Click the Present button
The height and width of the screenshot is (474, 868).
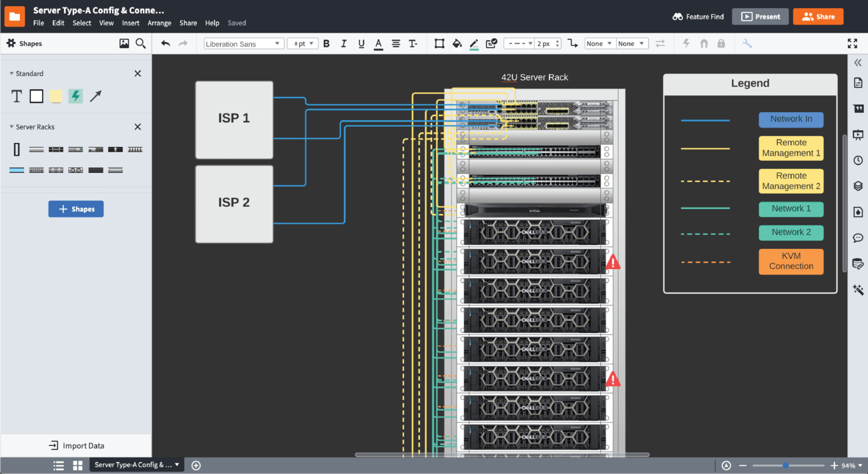(760, 17)
